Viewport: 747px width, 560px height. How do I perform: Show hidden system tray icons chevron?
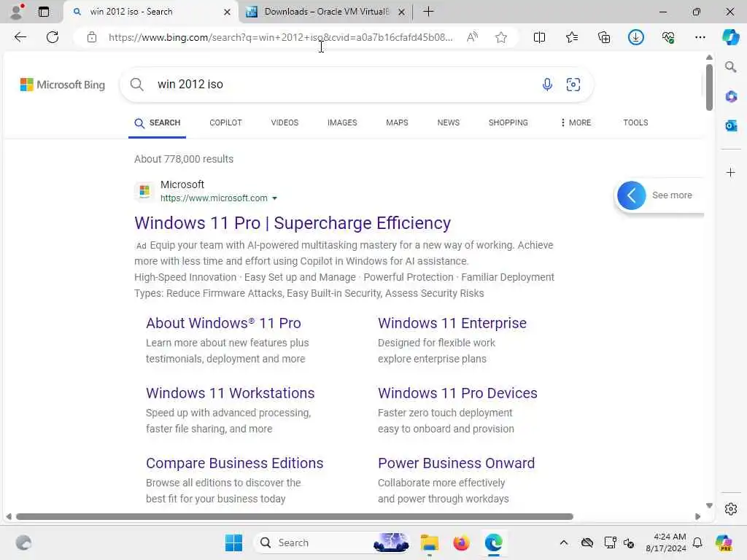564,542
